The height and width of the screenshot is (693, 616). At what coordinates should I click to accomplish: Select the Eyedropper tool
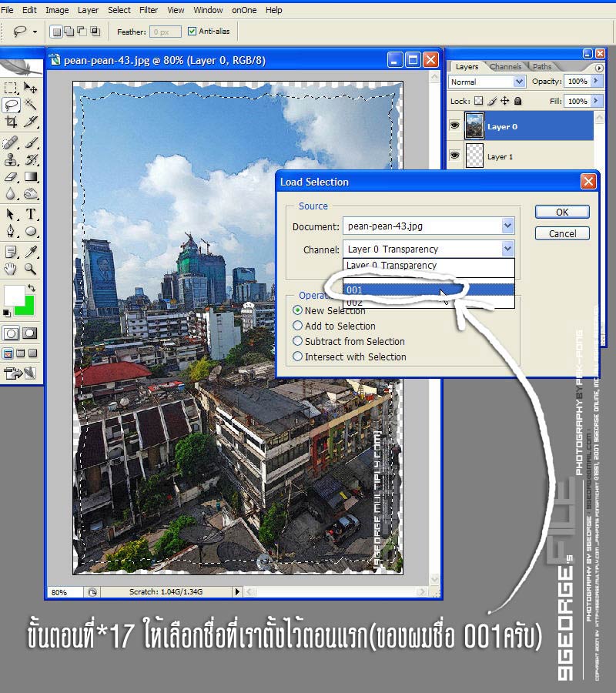[x=31, y=252]
